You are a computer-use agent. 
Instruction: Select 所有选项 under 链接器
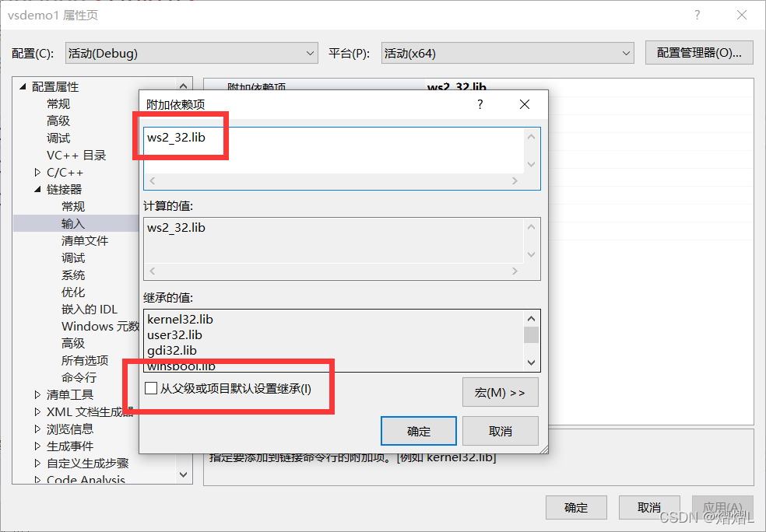point(85,360)
